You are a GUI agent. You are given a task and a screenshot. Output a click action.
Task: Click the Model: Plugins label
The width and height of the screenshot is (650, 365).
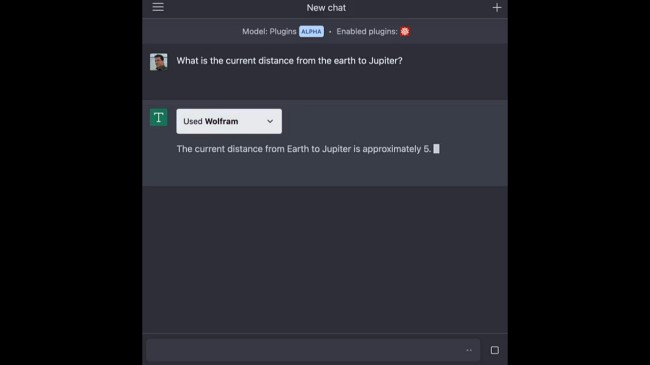(269, 32)
